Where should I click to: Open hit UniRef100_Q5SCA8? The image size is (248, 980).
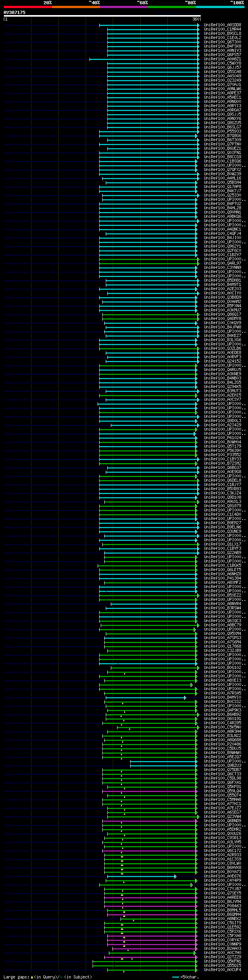(x=222, y=72)
